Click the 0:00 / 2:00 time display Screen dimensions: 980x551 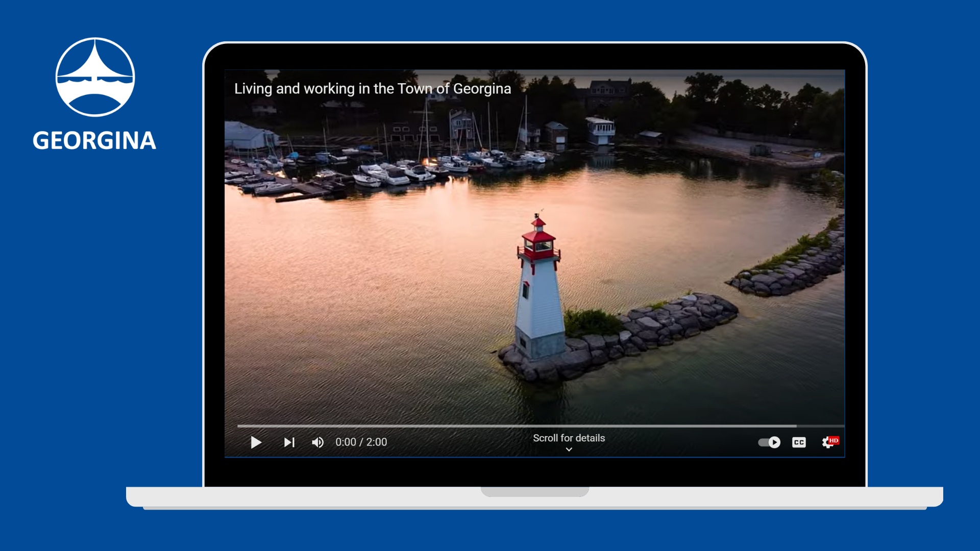point(361,442)
